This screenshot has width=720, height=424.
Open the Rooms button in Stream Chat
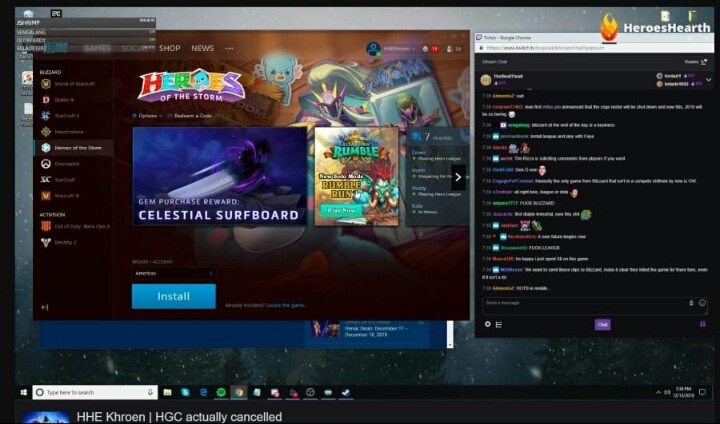[x=696, y=62]
